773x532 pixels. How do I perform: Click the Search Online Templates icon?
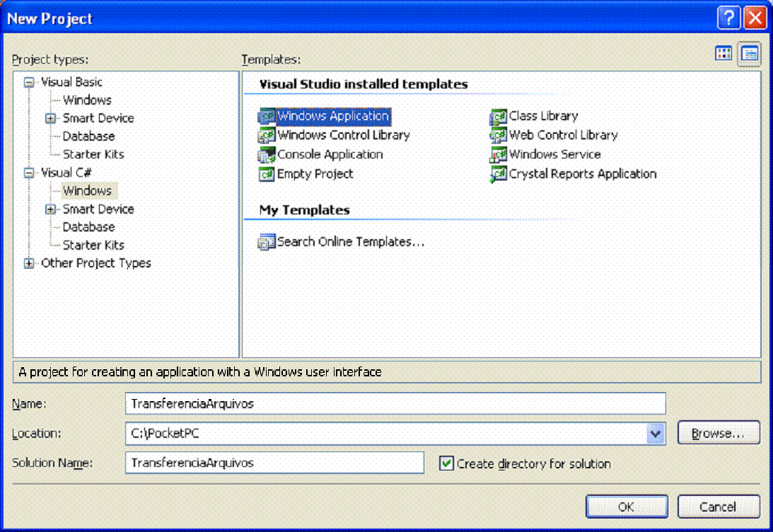tap(267, 242)
